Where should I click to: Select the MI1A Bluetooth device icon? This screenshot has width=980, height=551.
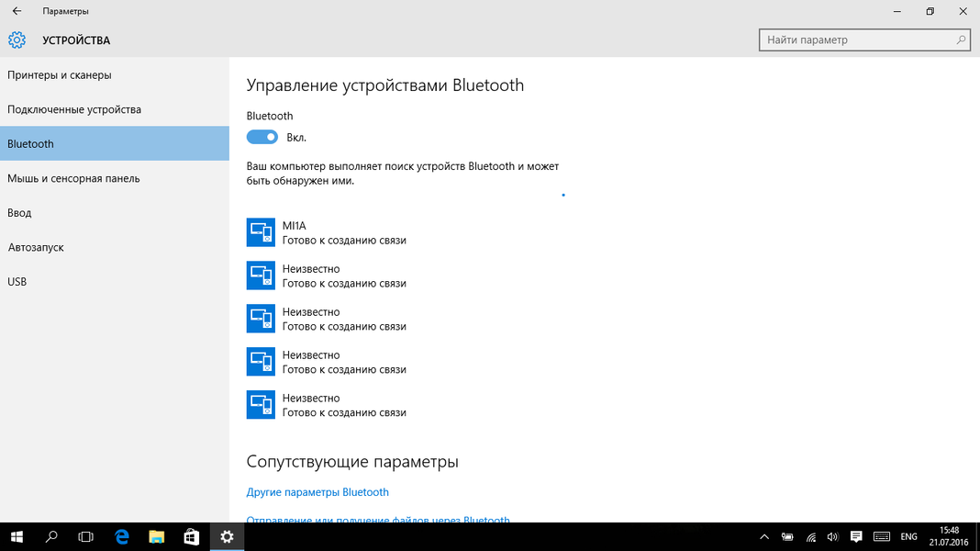(261, 232)
